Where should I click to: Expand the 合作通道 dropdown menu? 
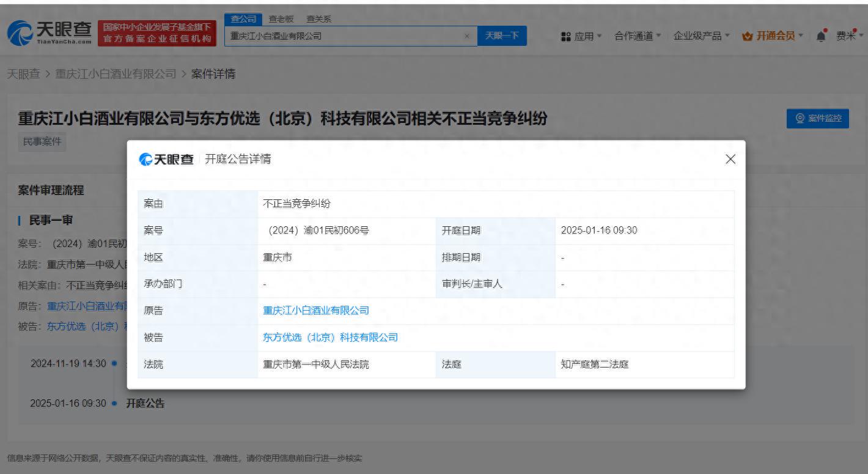coord(638,36)
